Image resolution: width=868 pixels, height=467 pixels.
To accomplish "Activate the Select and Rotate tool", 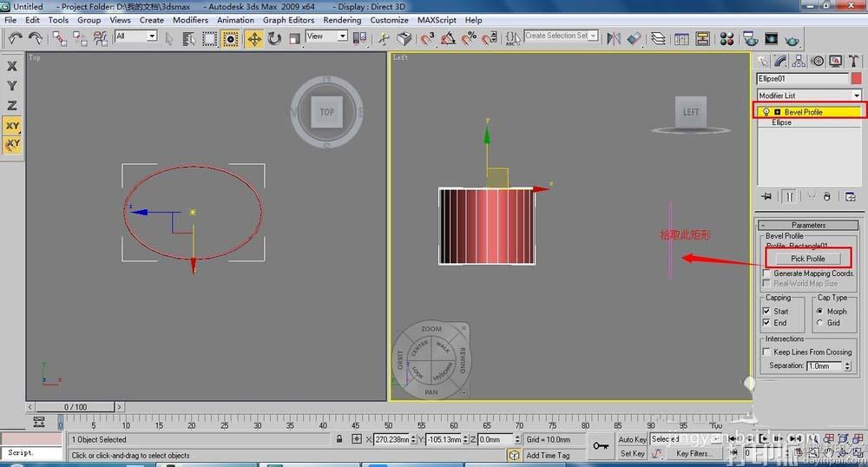I will point(274,38).
